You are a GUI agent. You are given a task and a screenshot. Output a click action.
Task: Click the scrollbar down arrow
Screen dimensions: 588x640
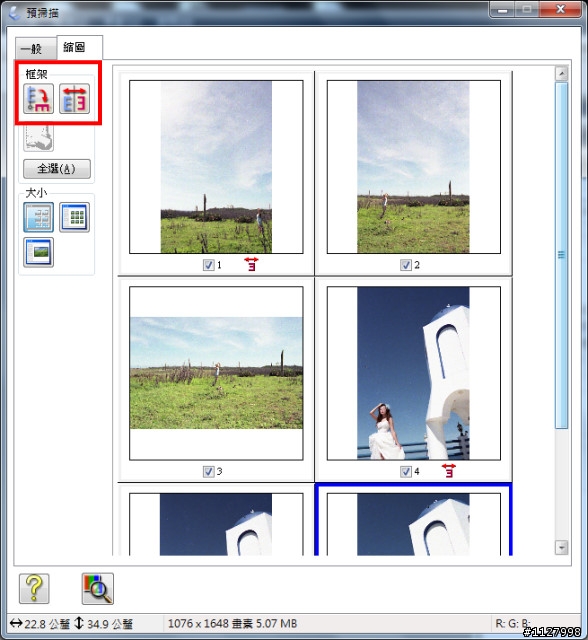(x=561, y=547)
